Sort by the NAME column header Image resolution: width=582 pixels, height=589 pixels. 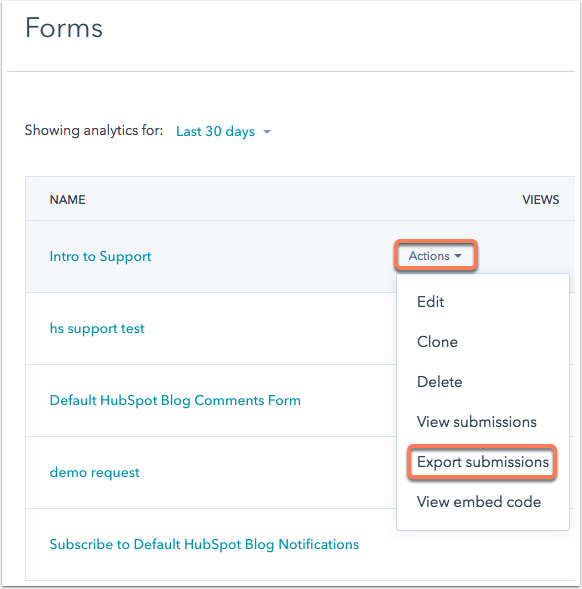pyautogui.click(x=68, y=200)
